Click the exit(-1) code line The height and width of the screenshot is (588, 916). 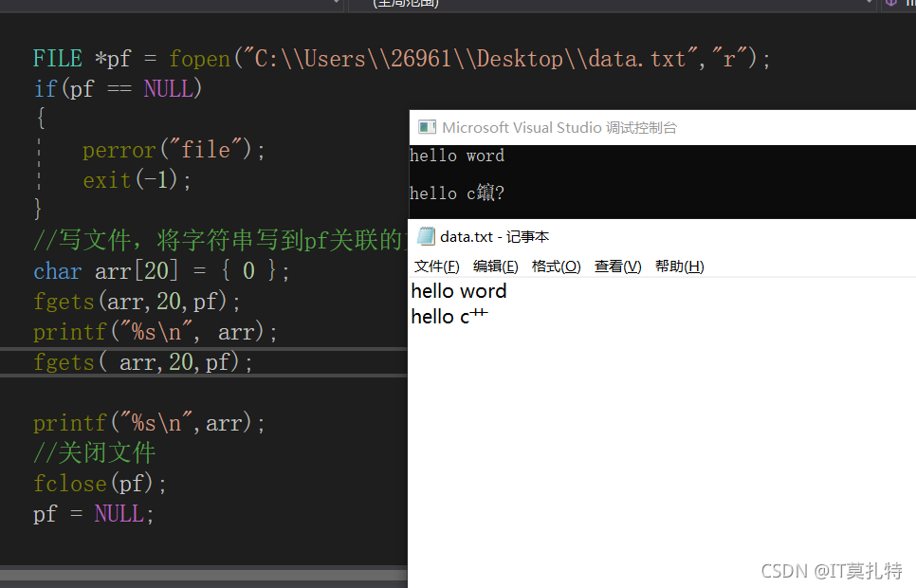(137, 180)
